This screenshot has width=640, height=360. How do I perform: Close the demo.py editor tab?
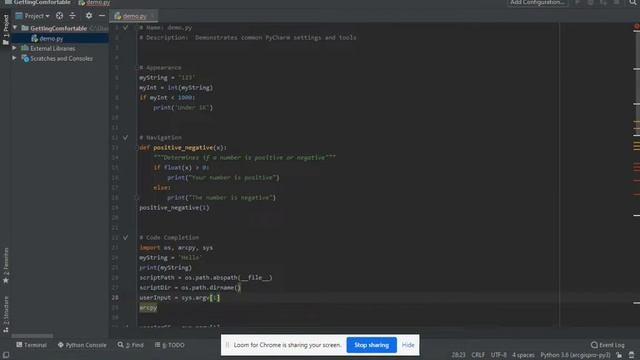(153, 16)
